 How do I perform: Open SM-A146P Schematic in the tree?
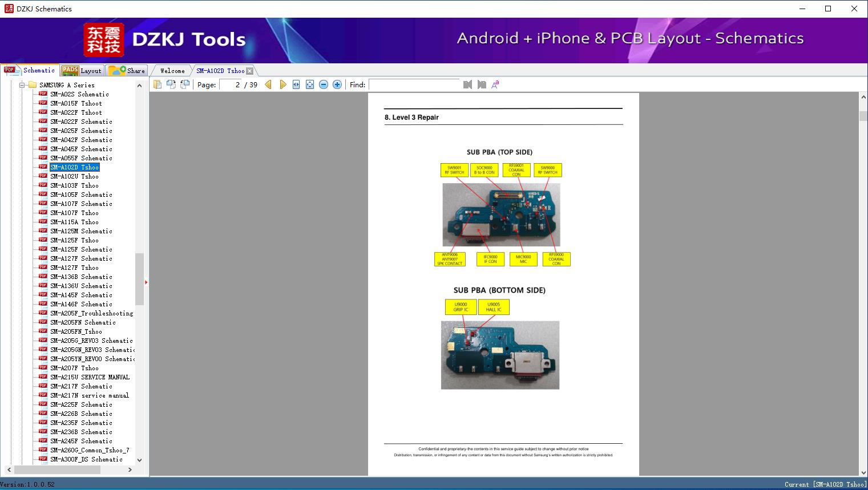(81, 304)
